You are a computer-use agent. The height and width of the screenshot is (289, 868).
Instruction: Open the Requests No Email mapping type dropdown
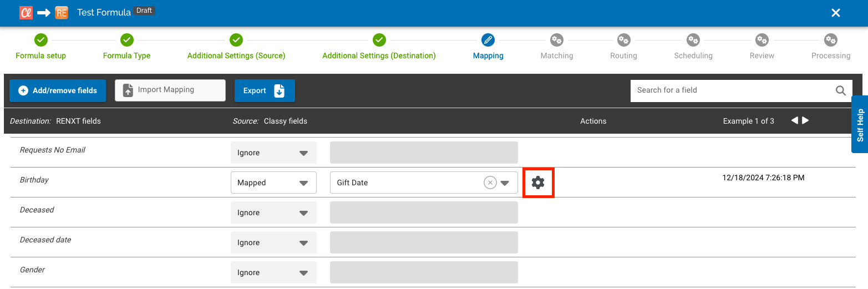click(273, 153)
